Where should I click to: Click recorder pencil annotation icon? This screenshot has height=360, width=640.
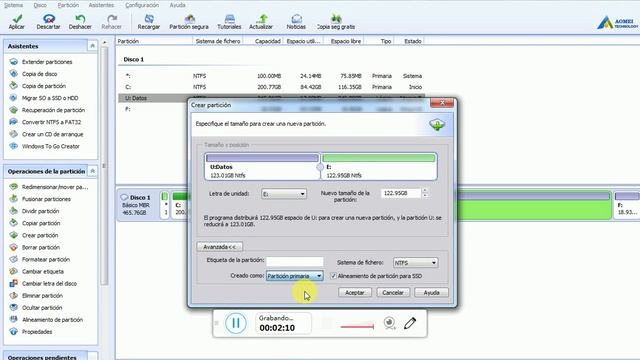(x=410, y=323)
